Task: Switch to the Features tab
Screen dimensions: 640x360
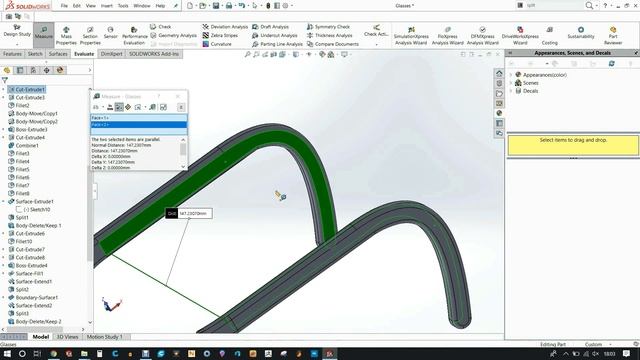Action: click(12, 54)
